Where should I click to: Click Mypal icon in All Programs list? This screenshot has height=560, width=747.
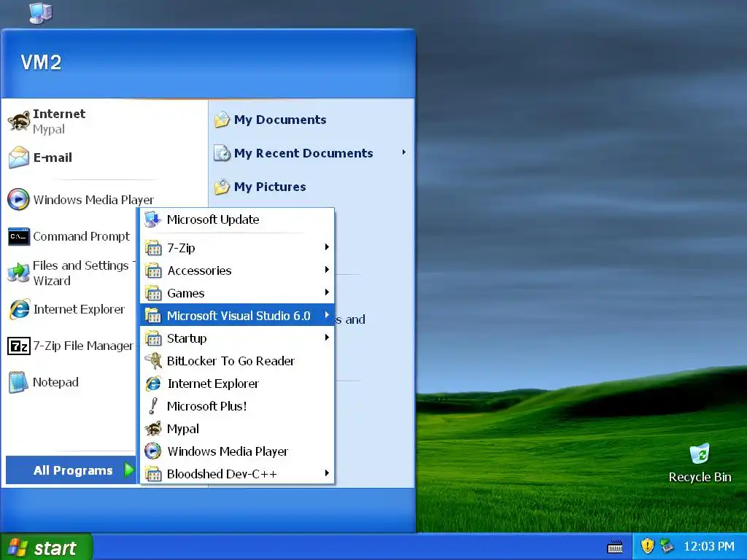[153, 429]
